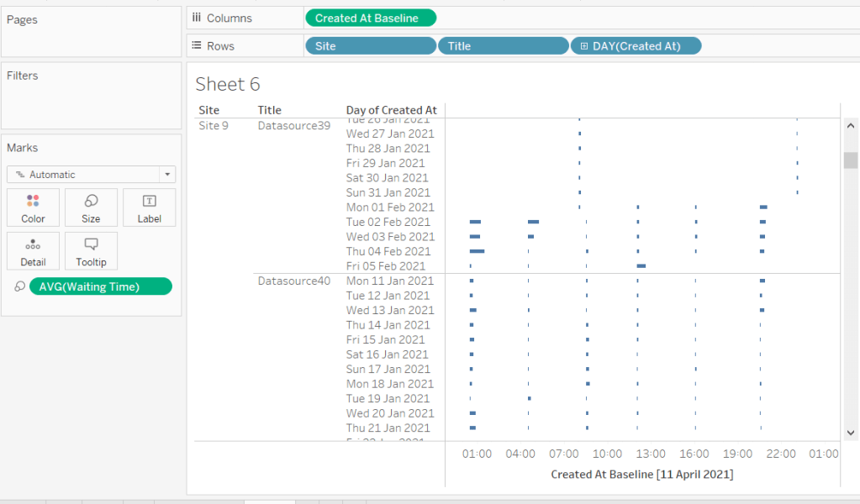Select the Title pill in Rows
860x504 pixels.
point(502,46)
